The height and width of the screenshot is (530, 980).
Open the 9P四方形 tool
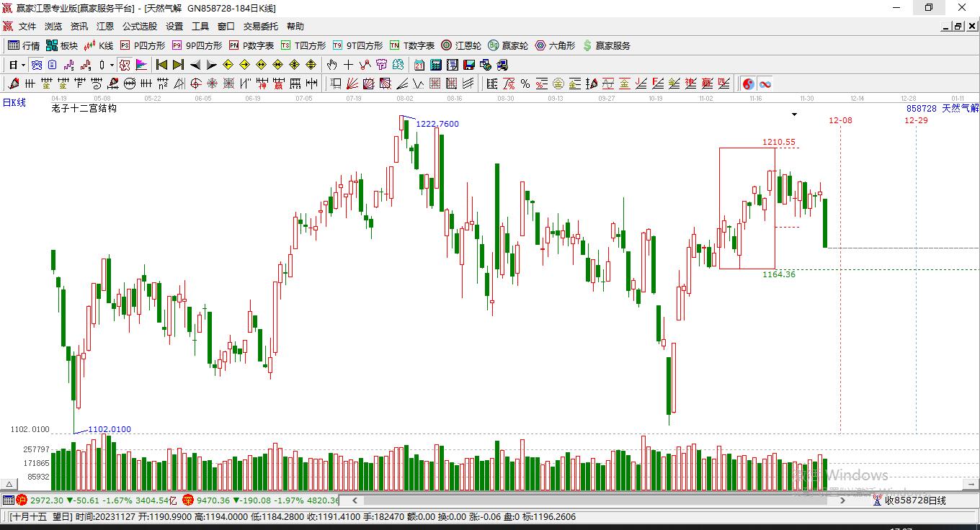tap(197, 45)
